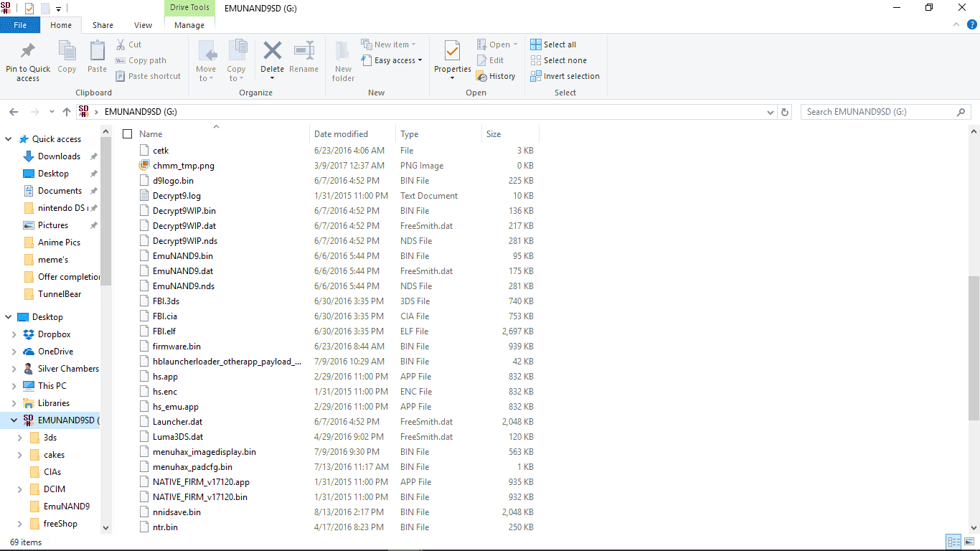
Task: Click the Rename ribbon icon
Action: click(x=304, y=50)
